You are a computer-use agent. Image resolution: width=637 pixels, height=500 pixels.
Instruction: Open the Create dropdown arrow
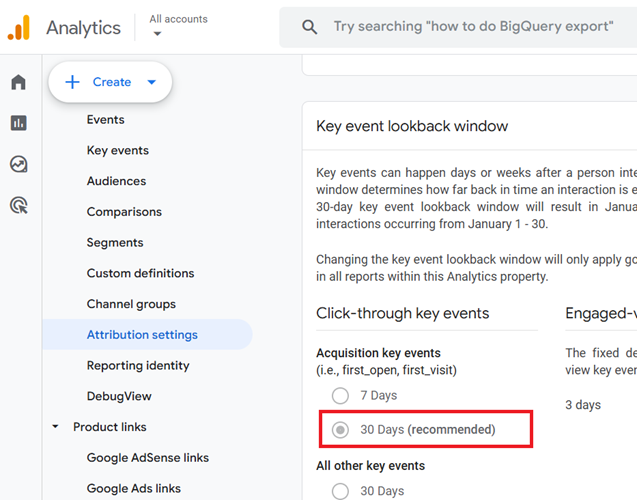tap(152, 82)
